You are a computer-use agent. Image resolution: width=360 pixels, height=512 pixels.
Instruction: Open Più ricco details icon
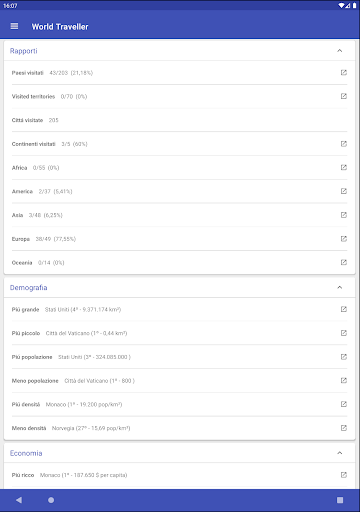click(344, 475)
